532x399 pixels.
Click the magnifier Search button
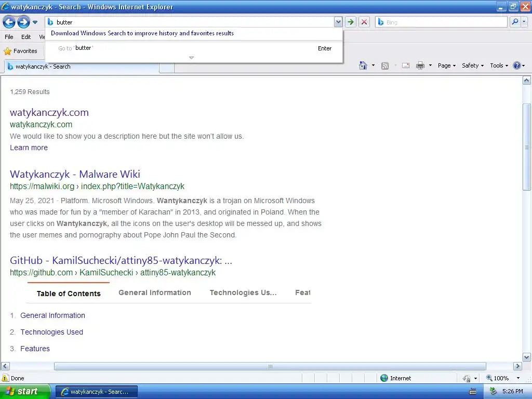(515, 22)
